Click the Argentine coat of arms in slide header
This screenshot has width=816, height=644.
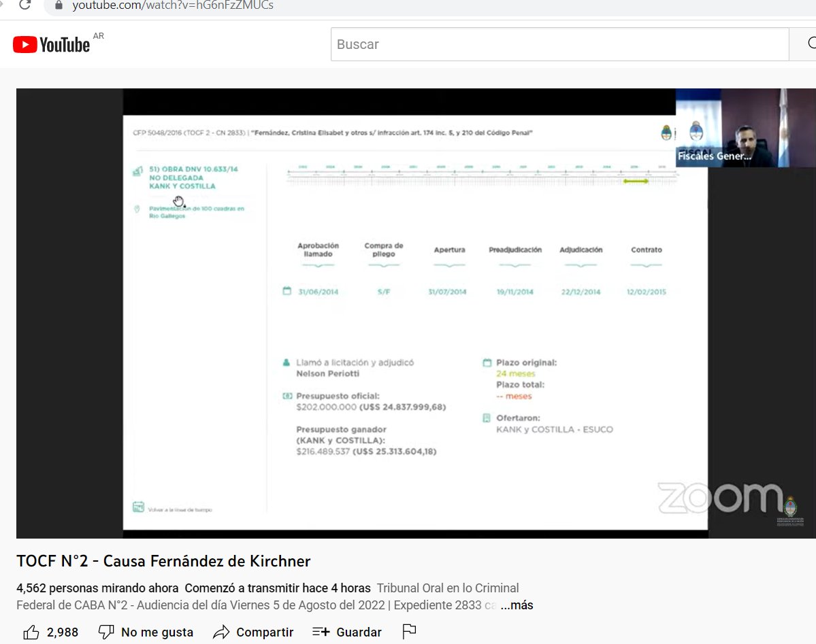[666, 133]
